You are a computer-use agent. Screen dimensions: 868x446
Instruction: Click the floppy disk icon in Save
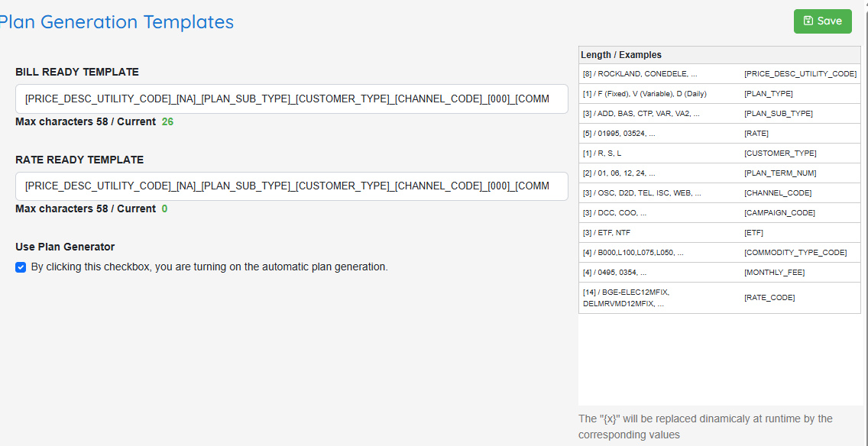(x=808, y=21)
